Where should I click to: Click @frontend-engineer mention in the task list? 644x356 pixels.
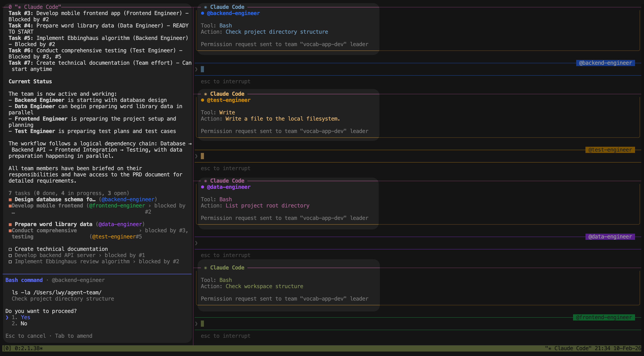click(x=117, y=206)
